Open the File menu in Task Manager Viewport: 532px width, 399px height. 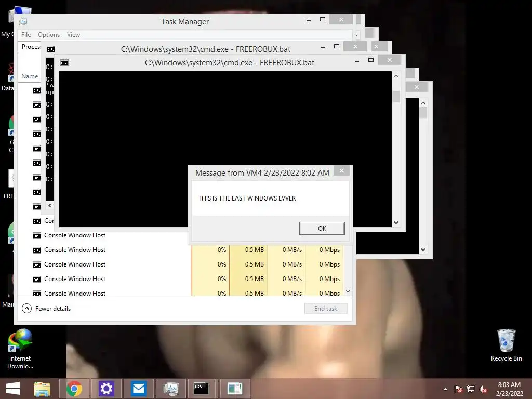pos(26,35)
